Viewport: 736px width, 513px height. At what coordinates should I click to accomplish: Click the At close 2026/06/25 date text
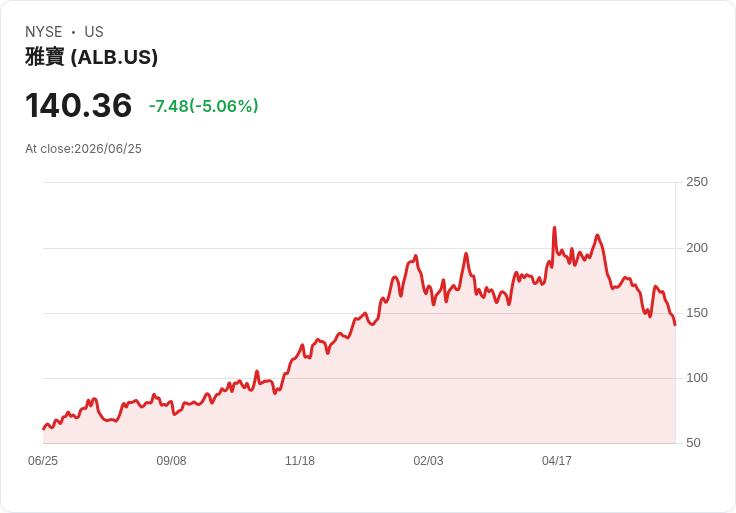click(x=83, y=149)
